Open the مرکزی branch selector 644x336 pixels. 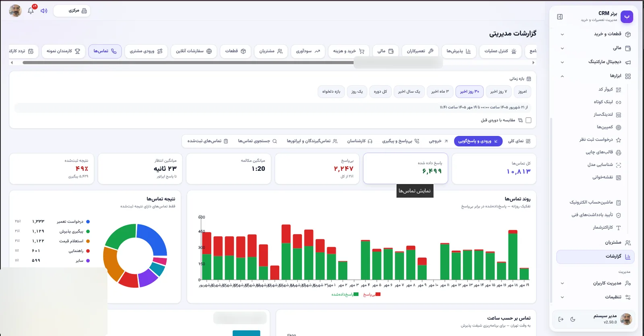(x=72, y=11)
